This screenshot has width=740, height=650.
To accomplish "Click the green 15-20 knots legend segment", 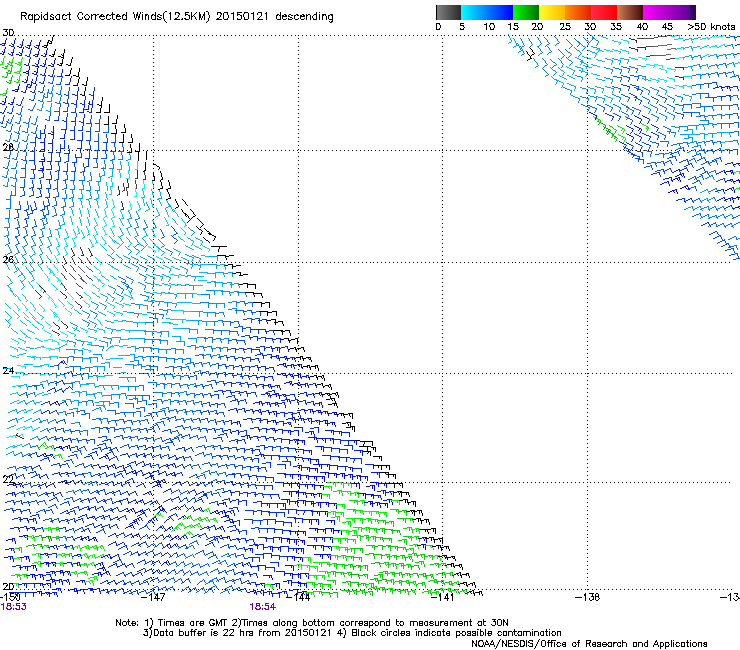I will click(x=526, y=12).
